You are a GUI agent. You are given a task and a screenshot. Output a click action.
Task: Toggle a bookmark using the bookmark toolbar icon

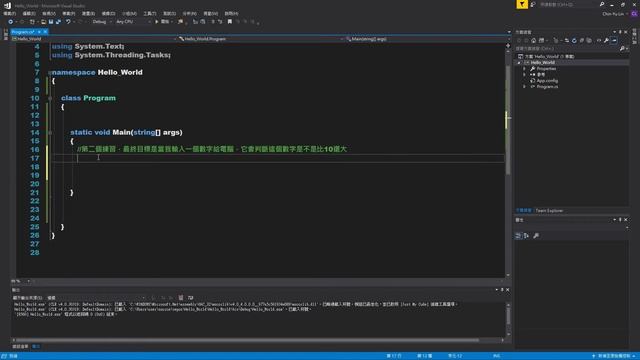point(230,22)
